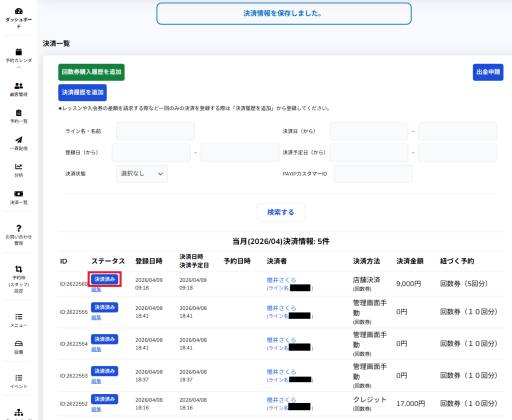Open the staff reservation slot settings icon
This screenshot has height=420, width=512.
[18, 269]
